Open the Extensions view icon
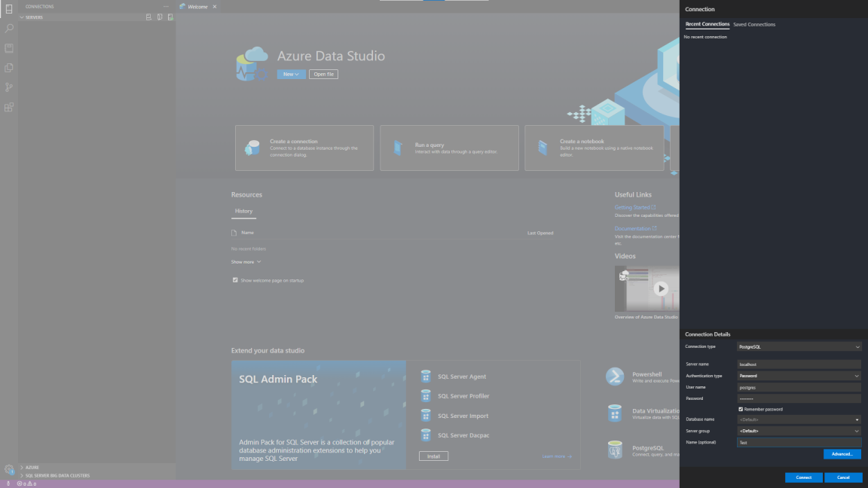Image resolution: width=868 pixels, height=488 pixels. [x=9, y=108]
